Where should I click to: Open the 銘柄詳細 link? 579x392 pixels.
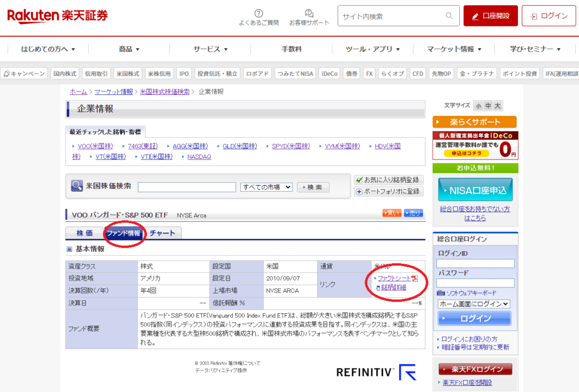(394, 287)
